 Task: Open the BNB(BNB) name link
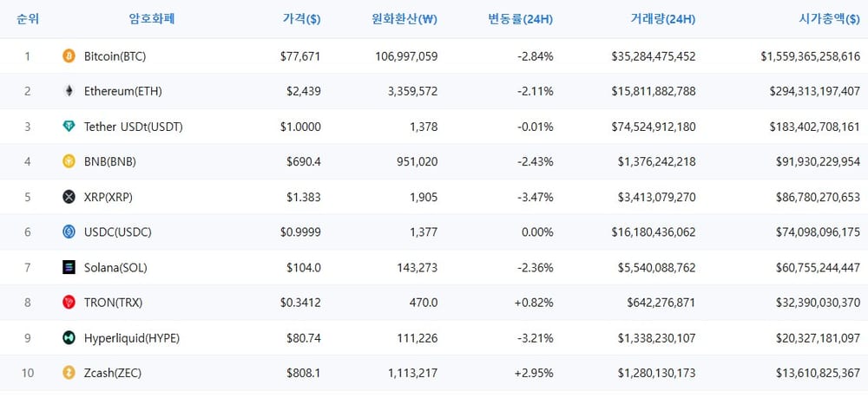(x=110, y=161)
